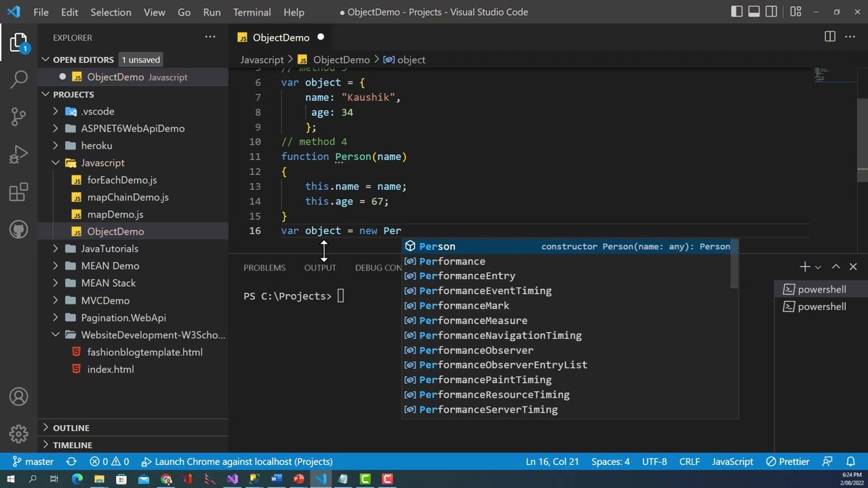Open the Run and Debug view icon
The width and height of the screenshot is (868, 488).
point(19,155)
